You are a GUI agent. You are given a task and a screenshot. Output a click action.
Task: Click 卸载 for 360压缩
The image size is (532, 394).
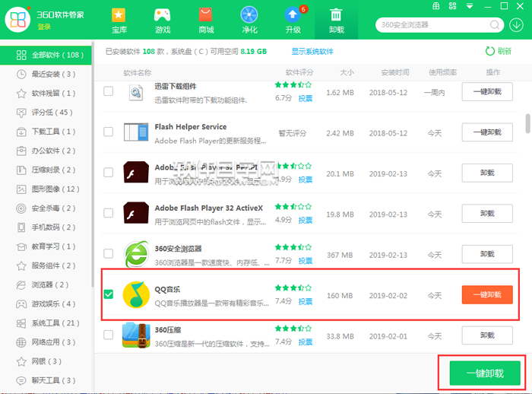tap(487, 335)
